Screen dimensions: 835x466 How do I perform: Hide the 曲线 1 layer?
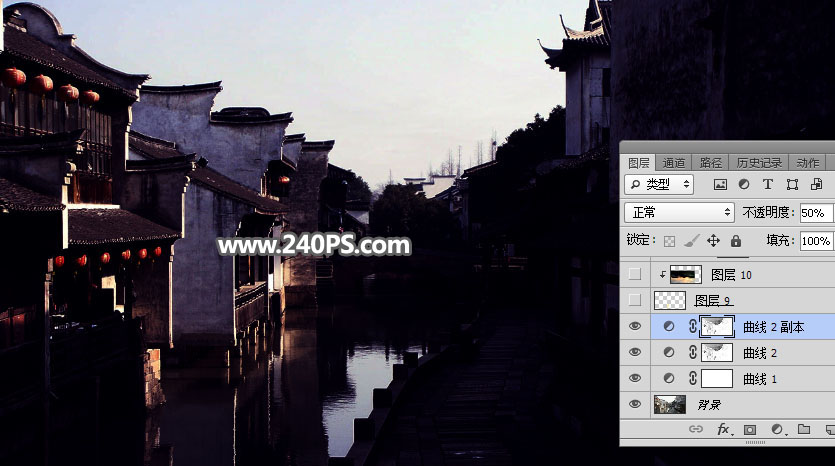tap(634, 378)
